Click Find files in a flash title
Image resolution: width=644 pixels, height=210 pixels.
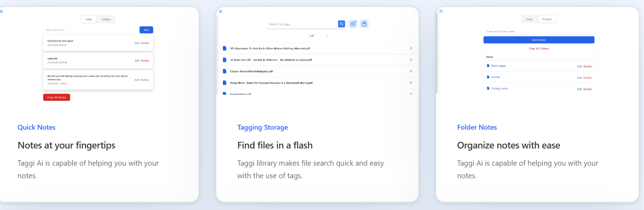[275, 145]
